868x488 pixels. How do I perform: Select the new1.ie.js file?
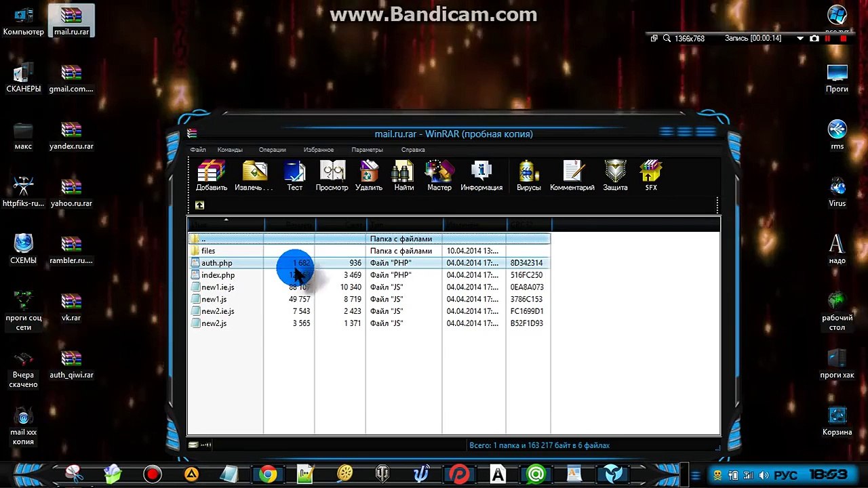[x=369, y=287]
